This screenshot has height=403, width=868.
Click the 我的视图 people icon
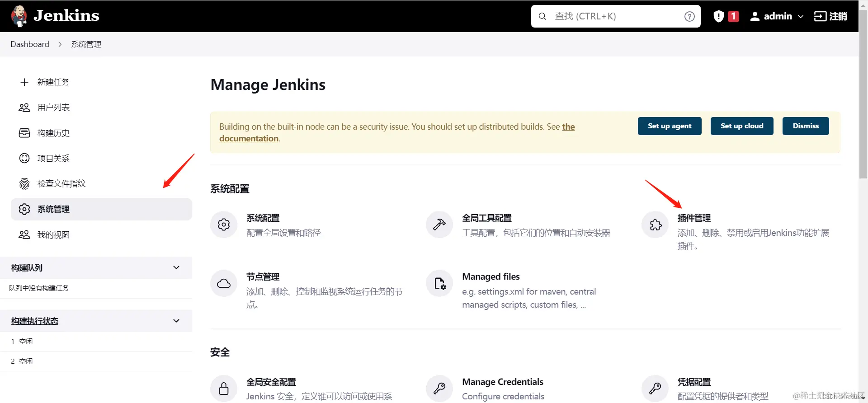click(x=24, y=234)
